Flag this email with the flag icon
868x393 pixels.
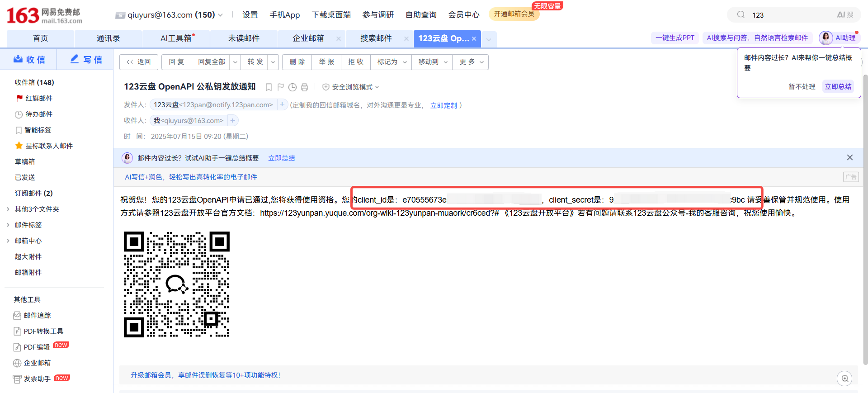coord(280,87)
